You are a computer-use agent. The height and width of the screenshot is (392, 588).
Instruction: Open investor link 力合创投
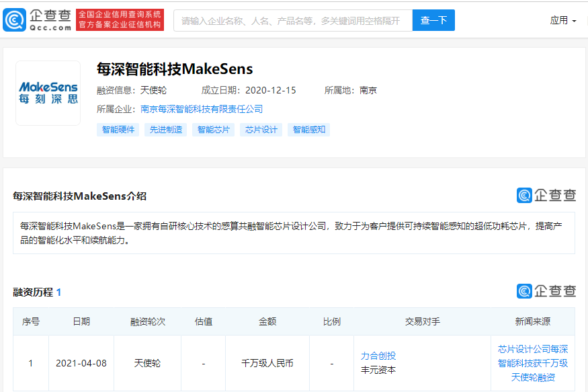coord(380,355)
